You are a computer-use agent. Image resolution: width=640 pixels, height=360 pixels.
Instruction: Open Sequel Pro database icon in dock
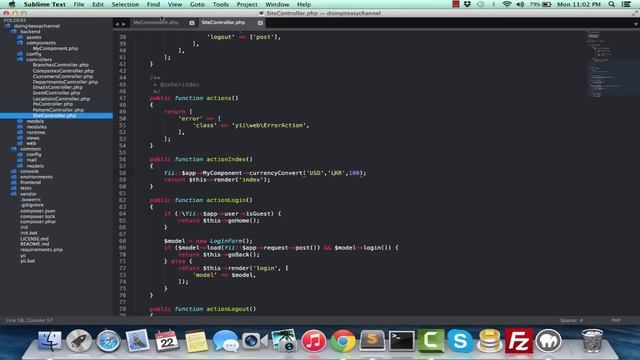coord(489,341)
